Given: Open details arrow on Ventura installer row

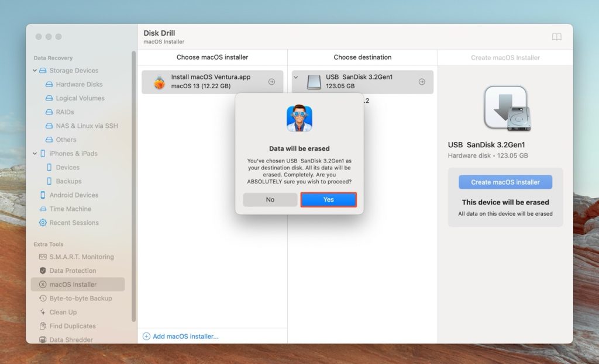Looking at the screenshot, I should 271,82.
